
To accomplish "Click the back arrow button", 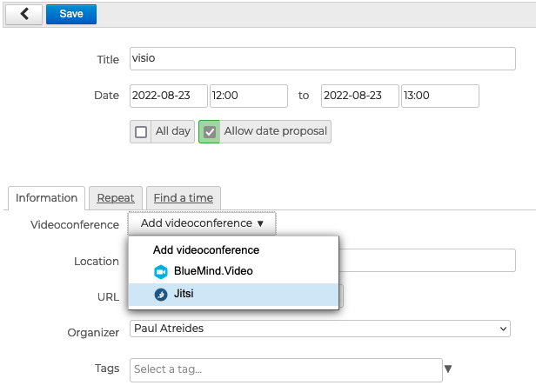I will 23,14.
